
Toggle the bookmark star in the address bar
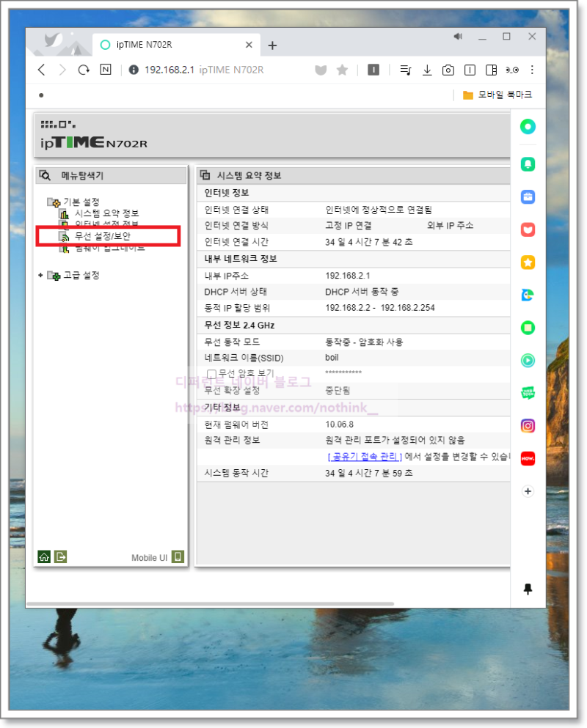coord(342,70)
